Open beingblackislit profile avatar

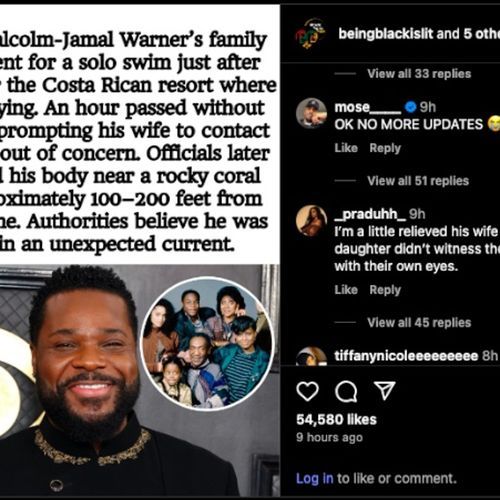pos(310,34)
